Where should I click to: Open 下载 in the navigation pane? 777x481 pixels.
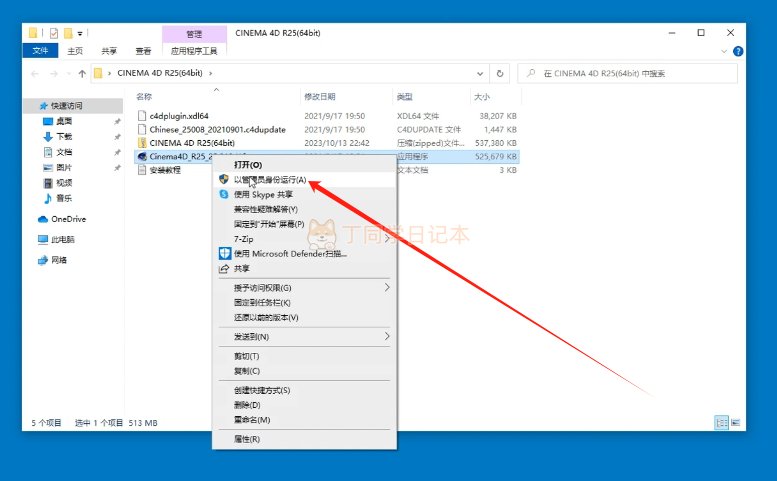64,136
